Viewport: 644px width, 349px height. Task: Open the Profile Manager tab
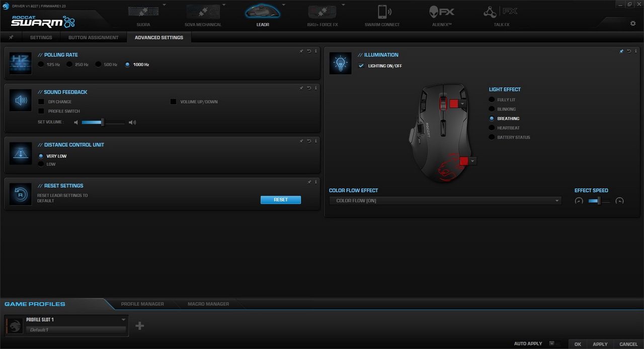tap(142, 304)
